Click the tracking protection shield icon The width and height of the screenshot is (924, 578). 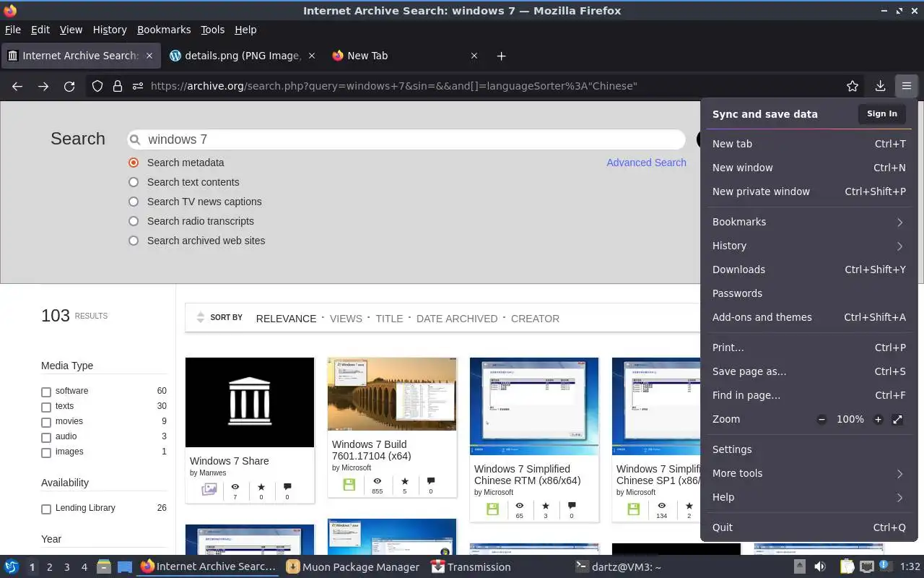coord(97,86)
